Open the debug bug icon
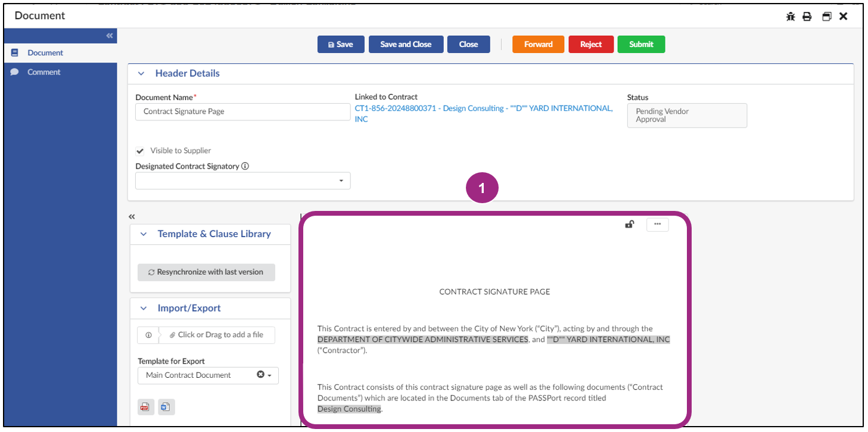This screenshot has height=432, width=868. (790, 17)
